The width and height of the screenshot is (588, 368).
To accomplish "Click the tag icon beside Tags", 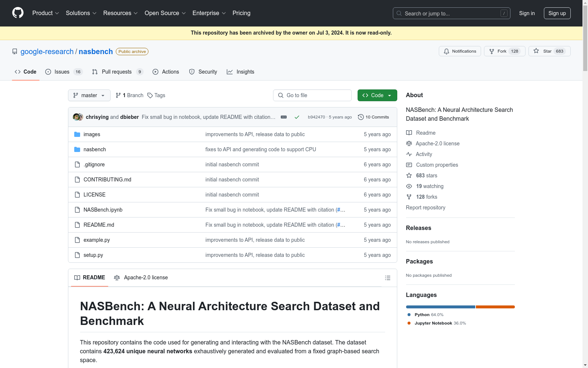I will pyautogui.click(x=150, y=95).
